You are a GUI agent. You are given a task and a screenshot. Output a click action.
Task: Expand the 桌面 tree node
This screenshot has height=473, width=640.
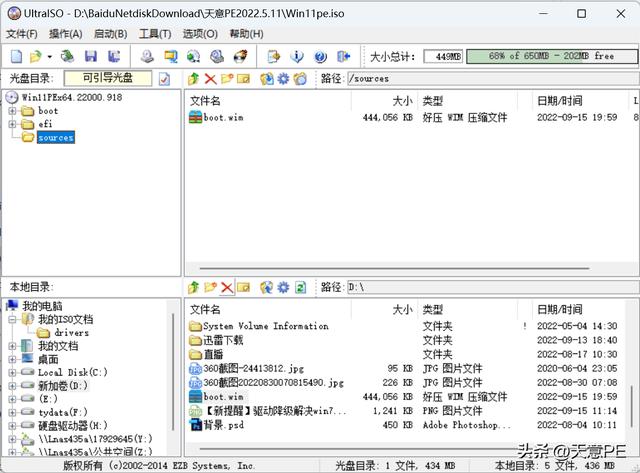pyautogui.click(x=12, y=360)
